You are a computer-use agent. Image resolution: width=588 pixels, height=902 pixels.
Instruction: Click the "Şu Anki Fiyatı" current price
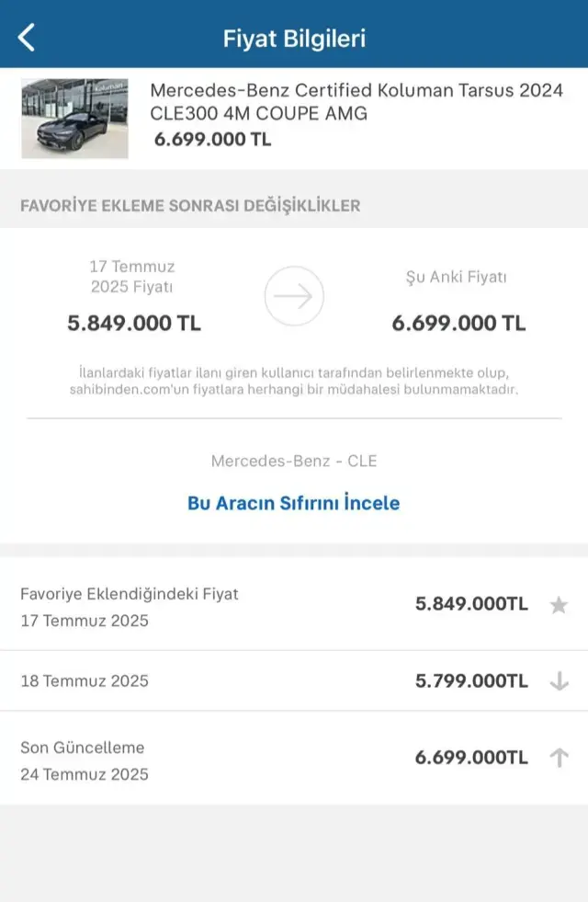point(457,324)
